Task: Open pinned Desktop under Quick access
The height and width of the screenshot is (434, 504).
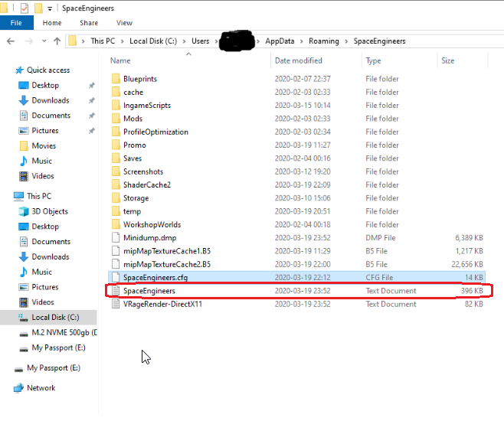Action: point(45,85)
